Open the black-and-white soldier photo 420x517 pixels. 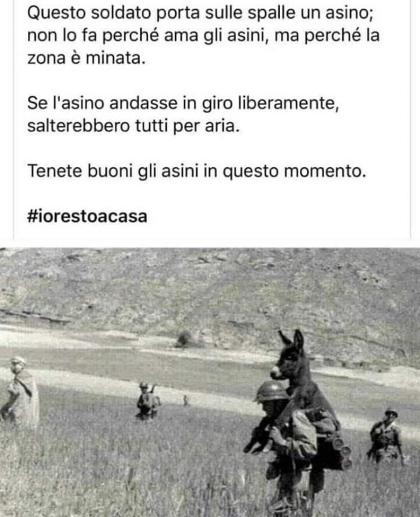210,382
